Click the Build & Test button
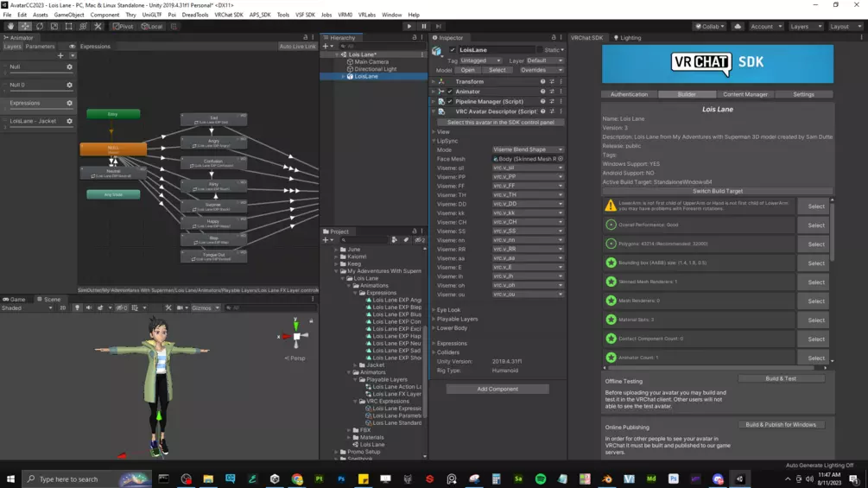 [781, 379]
